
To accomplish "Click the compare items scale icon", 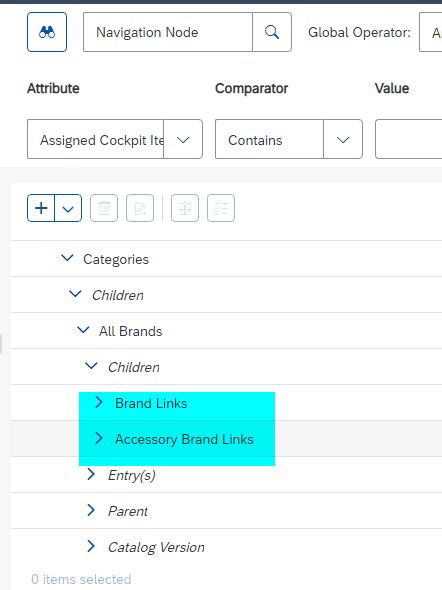I will (x=185, y=208).
